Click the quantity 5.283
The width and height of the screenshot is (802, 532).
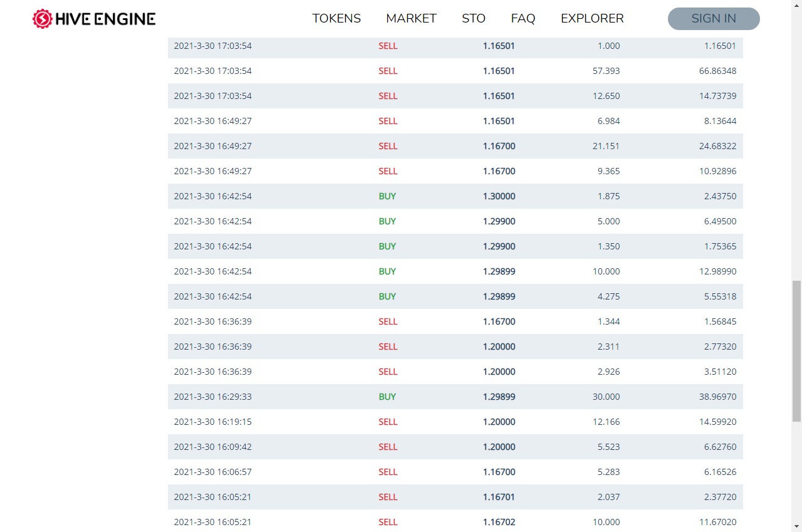(608, 472)
